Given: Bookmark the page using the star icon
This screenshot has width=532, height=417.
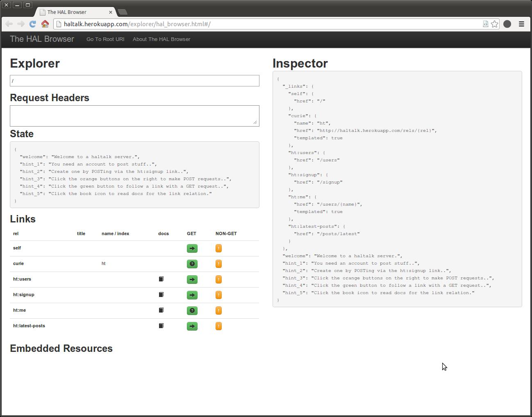Looking at the screenshot, I should (x=494, y=24).
